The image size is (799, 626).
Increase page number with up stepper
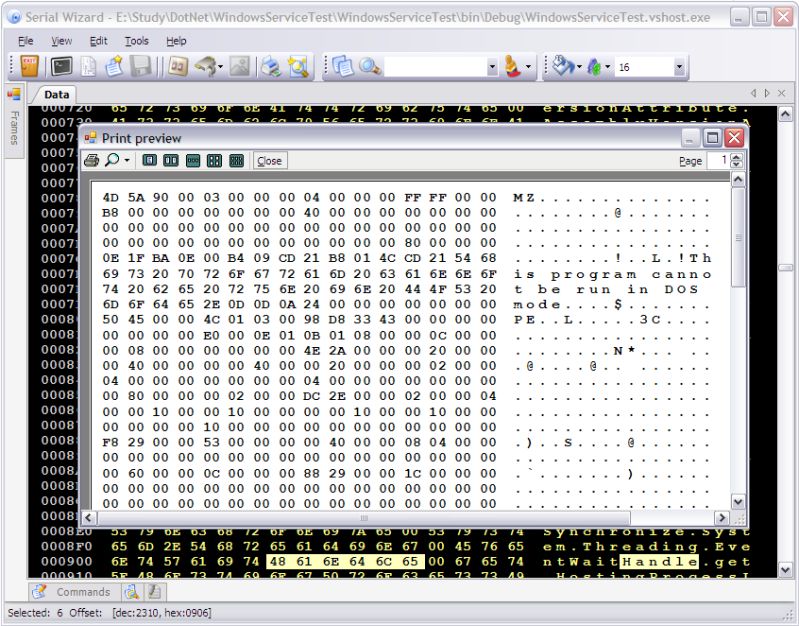(736, 157)
